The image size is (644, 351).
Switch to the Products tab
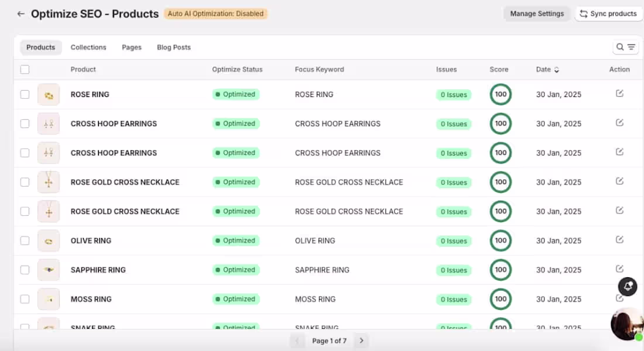[40, 47]
